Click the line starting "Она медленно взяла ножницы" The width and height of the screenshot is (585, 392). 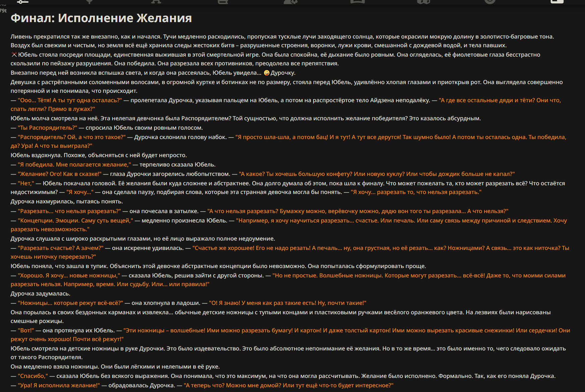tap(115, 367)
